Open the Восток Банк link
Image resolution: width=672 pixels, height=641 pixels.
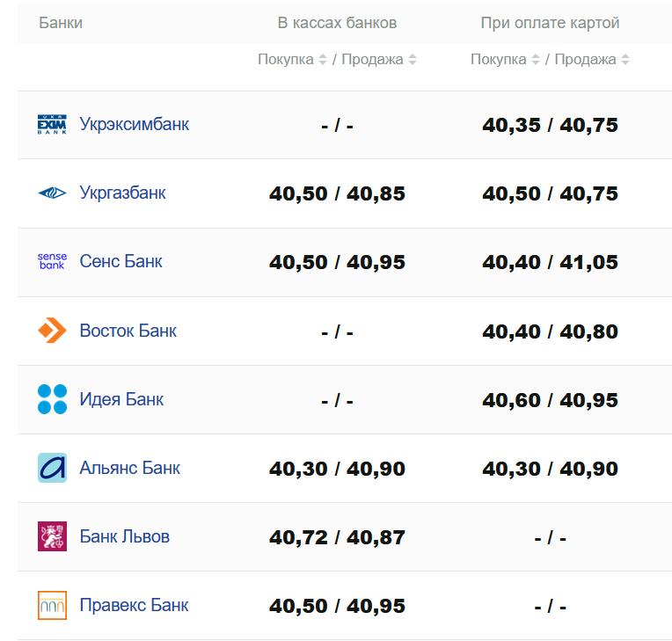coord(128,331)
